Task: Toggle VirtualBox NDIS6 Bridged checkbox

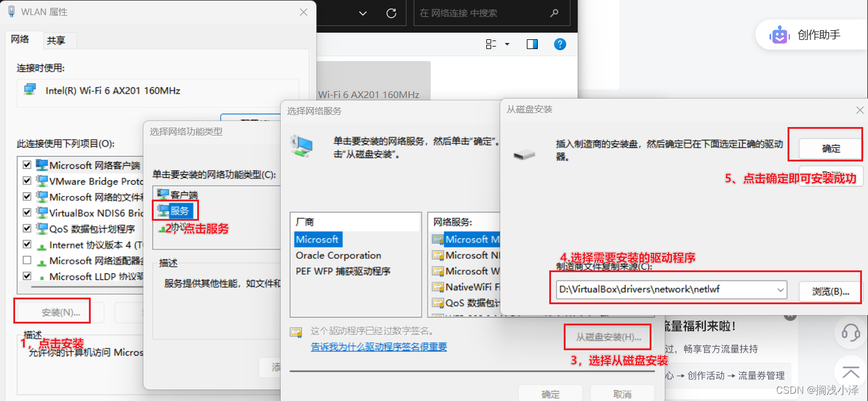Action: click(x=27, y=212)
